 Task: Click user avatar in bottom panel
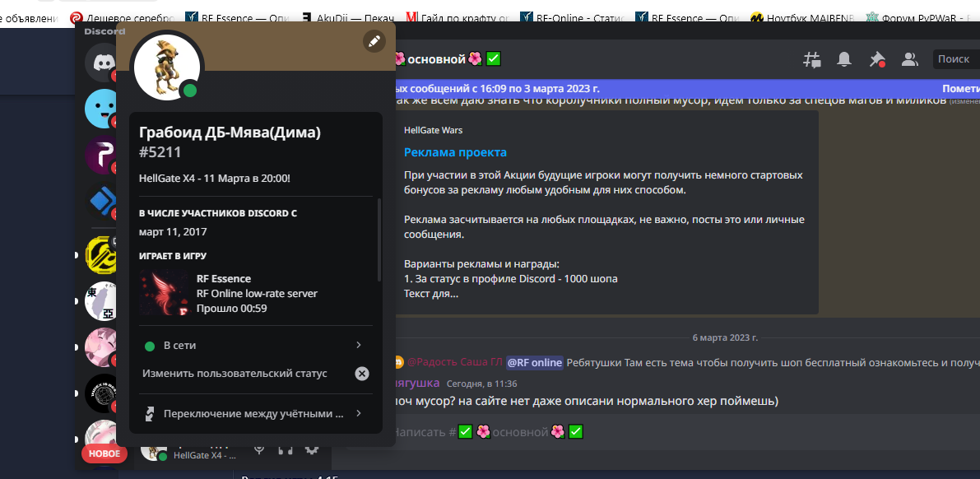pyautogui.click(x=153, y=450)
